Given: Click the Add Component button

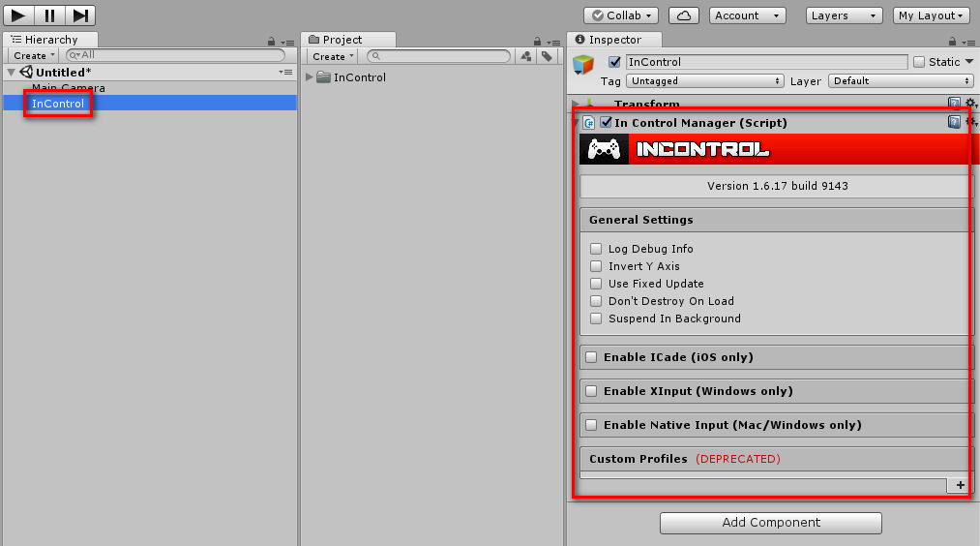Looking at the screenshot, I should point(771,523).
